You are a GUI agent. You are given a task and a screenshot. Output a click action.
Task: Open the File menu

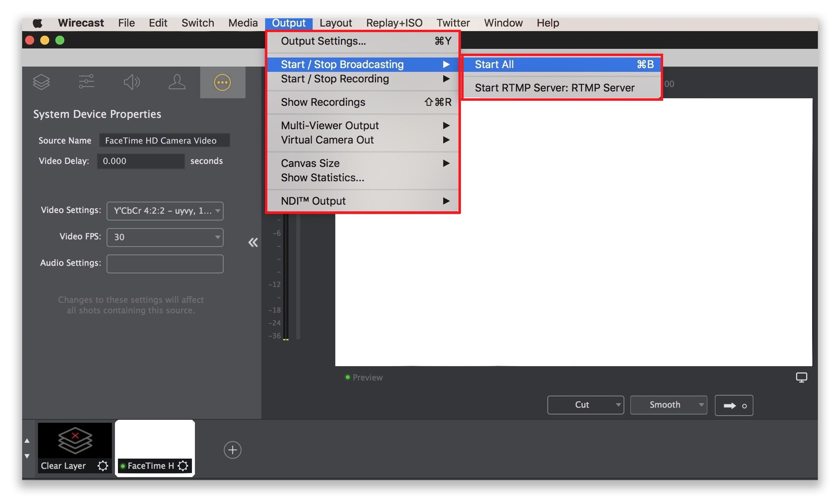126,23
